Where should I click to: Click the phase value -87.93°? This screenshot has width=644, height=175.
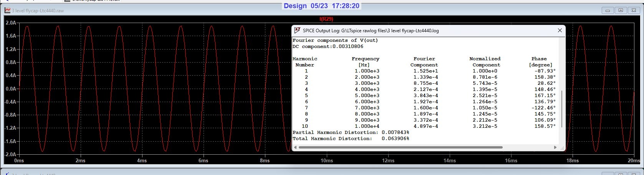(x=545, y=71)
